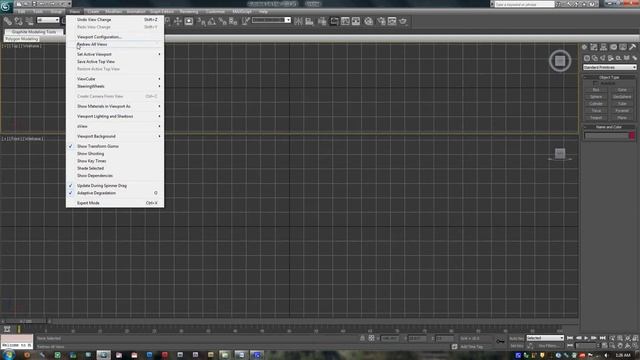Viewport: 640px width, 360px height.
Task: Click Unlink Selection tool icon
Action: (x=18, y=21)
